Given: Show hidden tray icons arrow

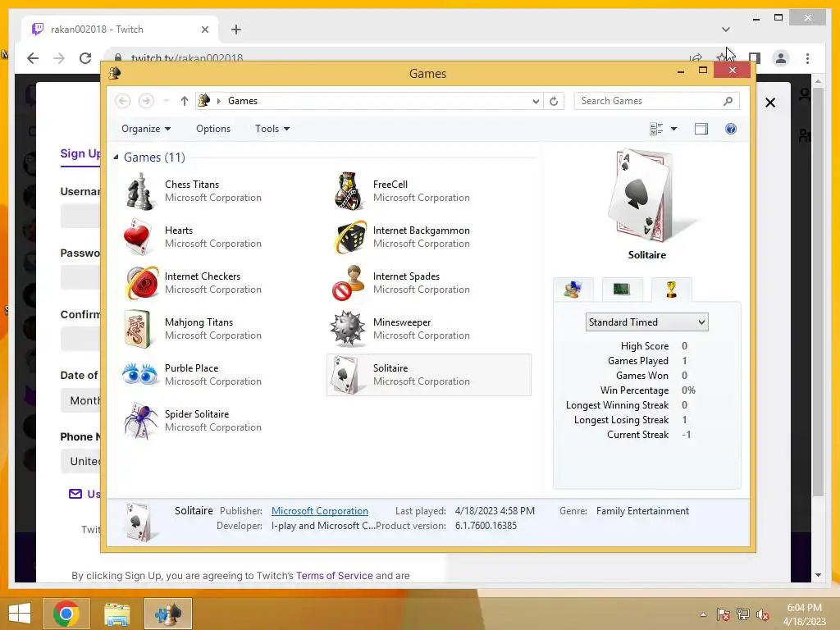Looking at the screenshot, I should click(703, 614).
